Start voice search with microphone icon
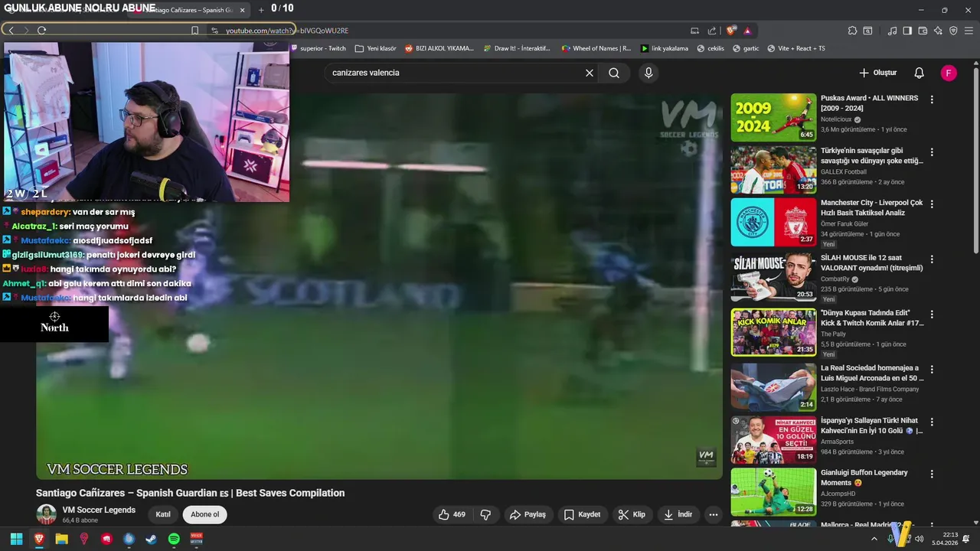 [648, 73]
